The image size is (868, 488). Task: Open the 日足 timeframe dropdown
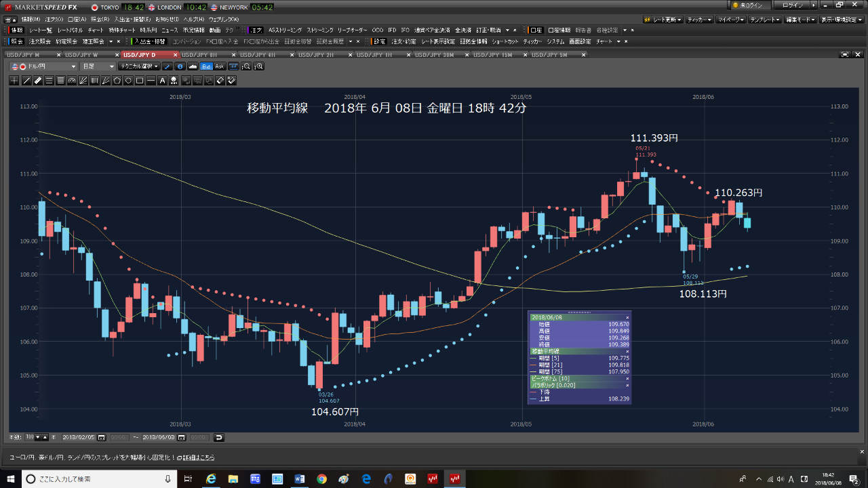[x=97, y=66]
